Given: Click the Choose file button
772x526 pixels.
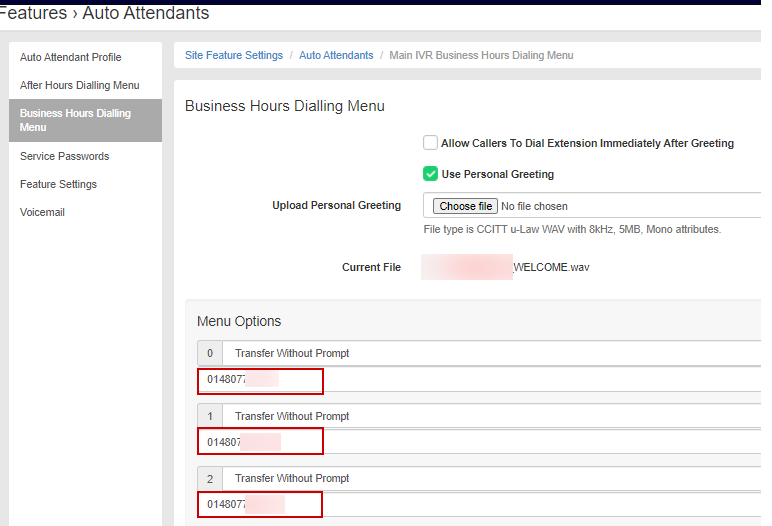Looking at the screenshot, I should (465, 206).
